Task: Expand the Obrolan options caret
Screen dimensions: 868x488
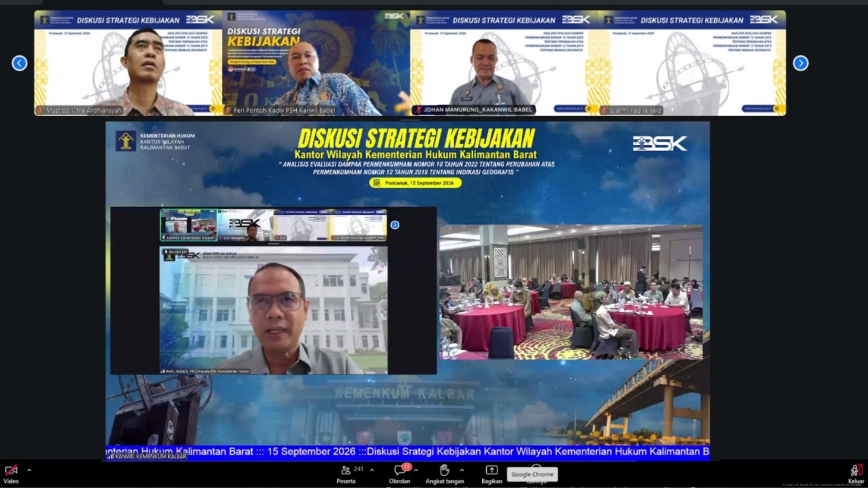Action: point(416,470)
